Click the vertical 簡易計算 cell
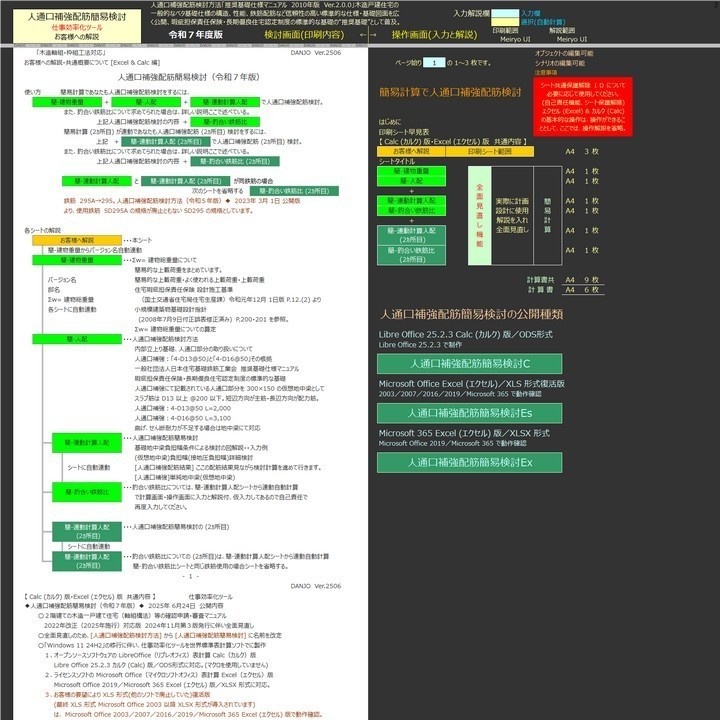This screenshot has height=720, width=720. (547, 215)
